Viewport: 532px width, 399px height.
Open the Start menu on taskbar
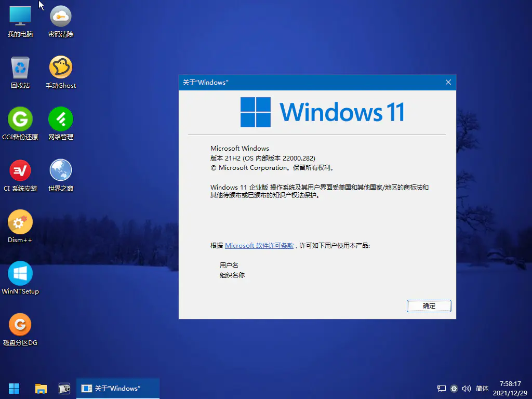(x=14, y=388)
